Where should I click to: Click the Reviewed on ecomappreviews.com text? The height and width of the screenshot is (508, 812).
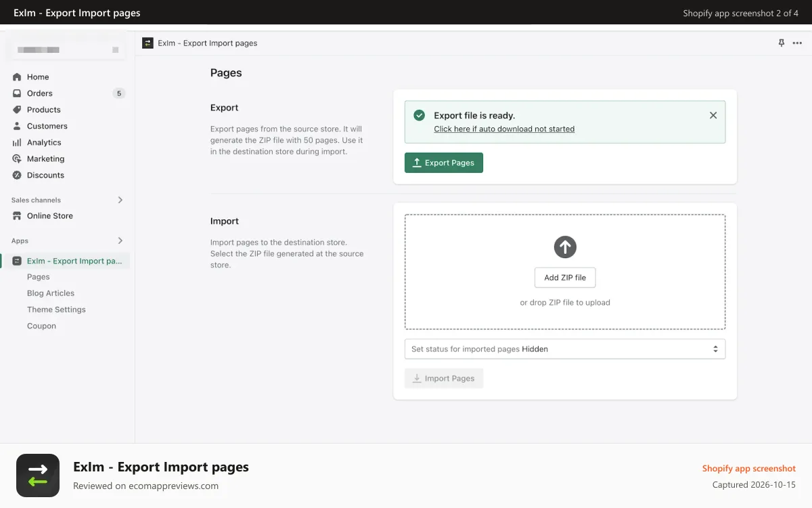pyautogui.click(x=145, y=486)
